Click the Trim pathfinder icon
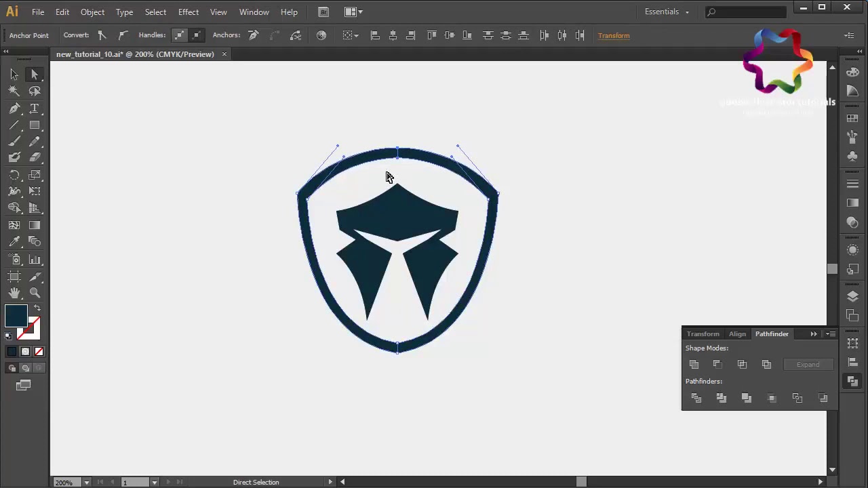Viewport: 868px width, 488px height. click(x=722, y=398)
